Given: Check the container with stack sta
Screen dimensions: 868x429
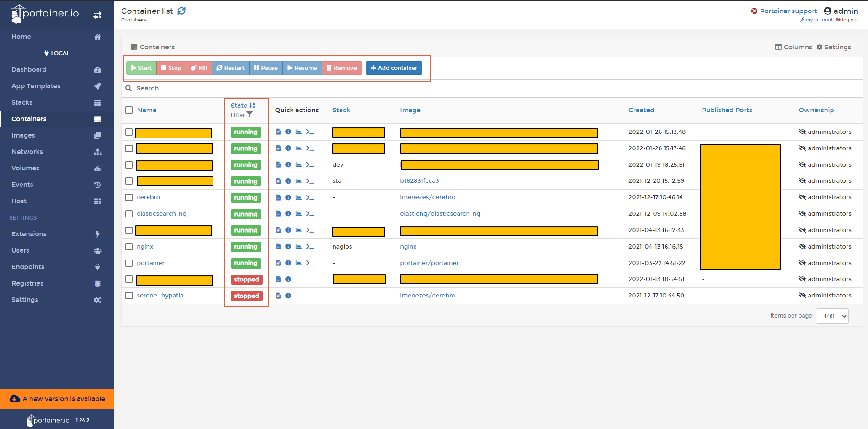Looking at the screenshot, I should pos(129,181).
